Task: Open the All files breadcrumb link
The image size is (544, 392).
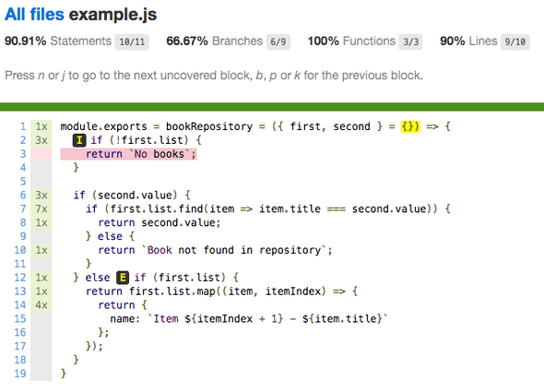Action: 34,15
